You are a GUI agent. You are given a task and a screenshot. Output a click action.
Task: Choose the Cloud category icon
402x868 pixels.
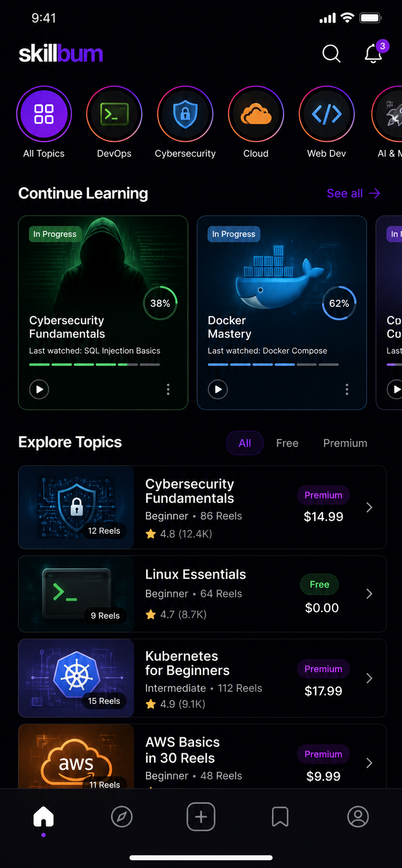(x=256, y=114)
